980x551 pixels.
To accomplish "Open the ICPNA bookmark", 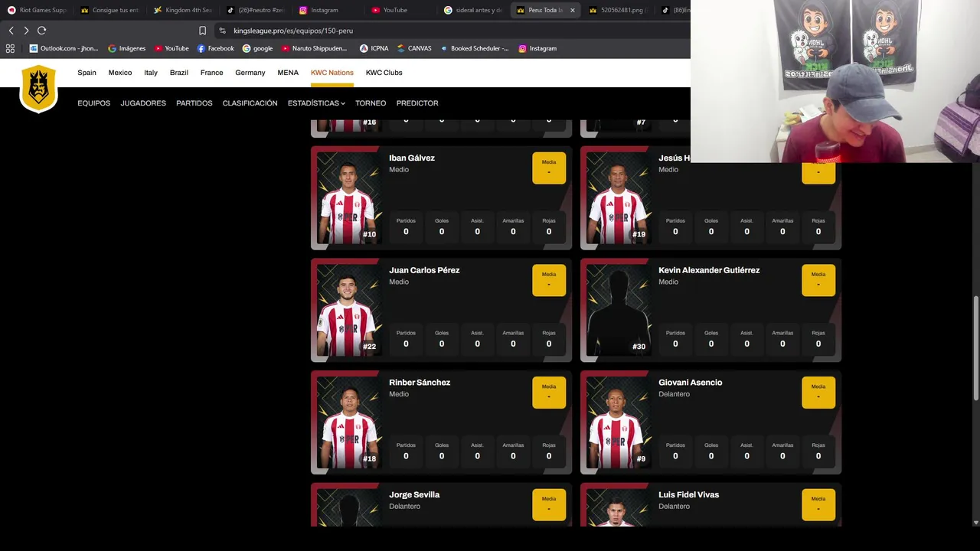I will click(x=374, y=48).
